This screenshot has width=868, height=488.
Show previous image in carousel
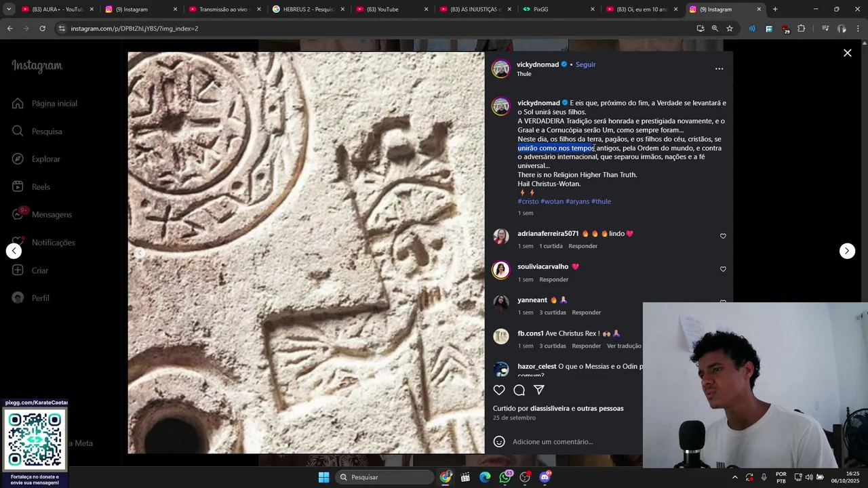140,253
